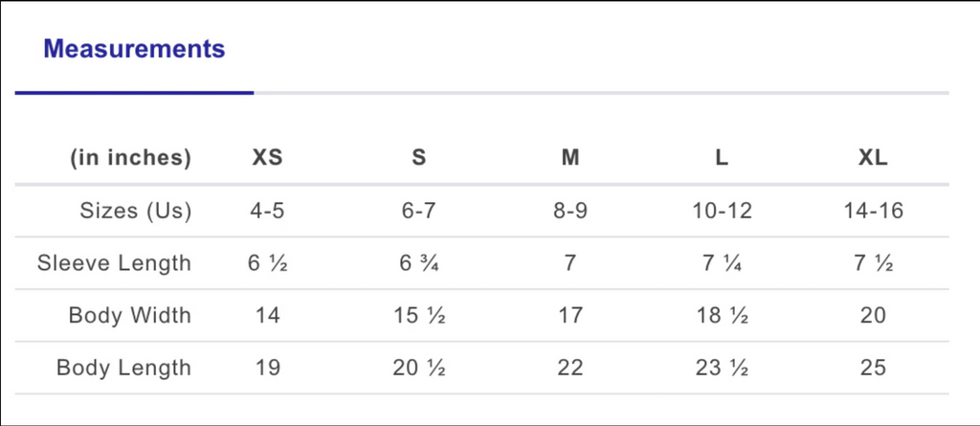Click the US size 14-16 cell
This screenshot has width=980, height=426.
(873, 211)
